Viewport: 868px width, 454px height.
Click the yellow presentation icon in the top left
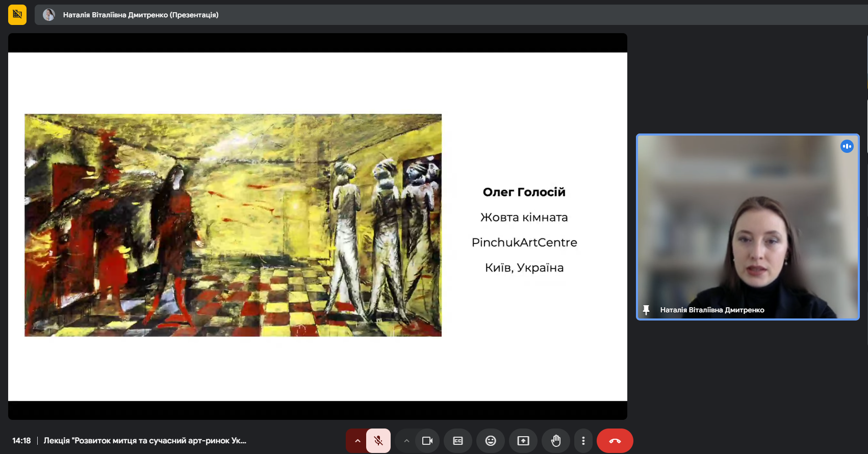pos(17,15)
